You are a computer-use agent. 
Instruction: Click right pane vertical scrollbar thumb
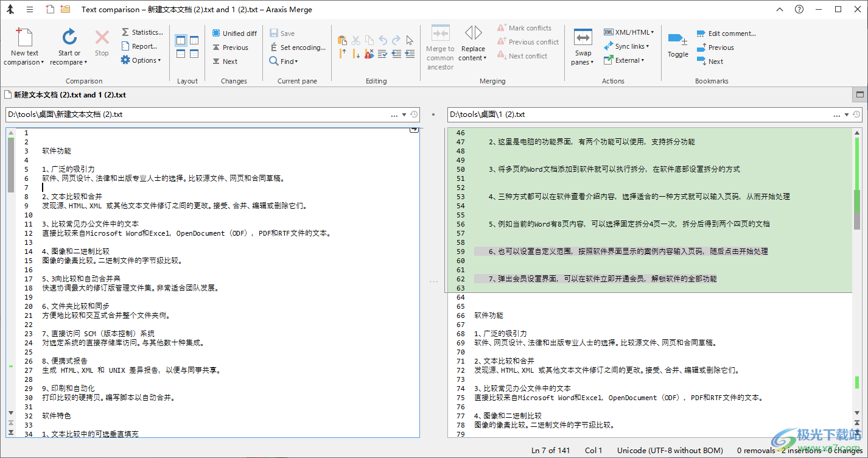(858, 209)
